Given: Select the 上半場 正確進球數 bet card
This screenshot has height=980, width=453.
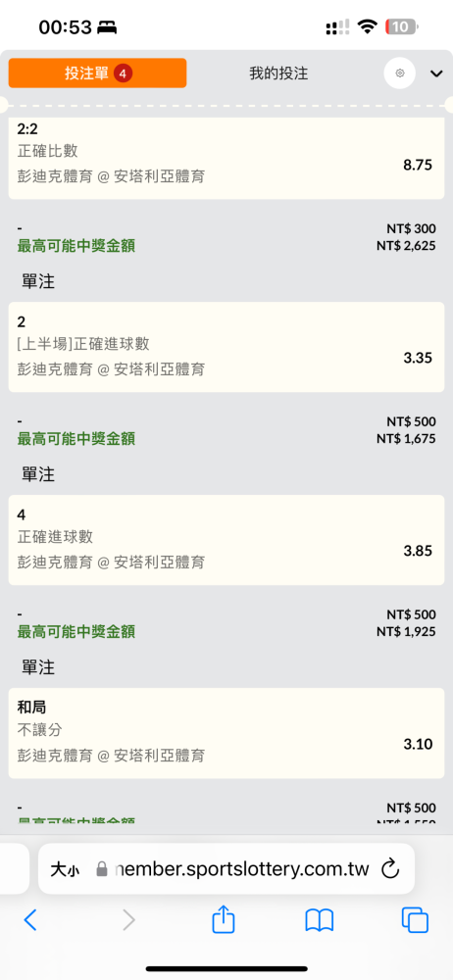Looking at the screenshot, I should click(x=226, y=348).
